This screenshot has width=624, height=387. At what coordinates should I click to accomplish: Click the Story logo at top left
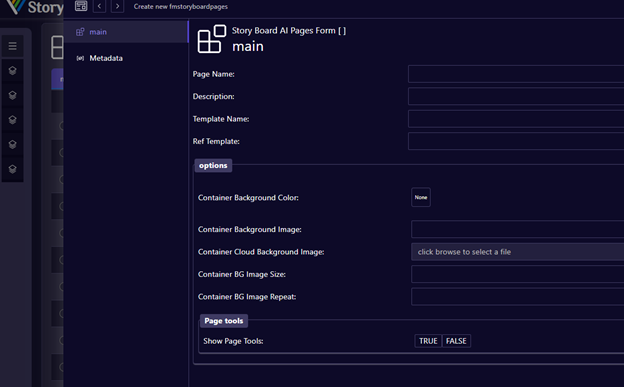(35, 7)
